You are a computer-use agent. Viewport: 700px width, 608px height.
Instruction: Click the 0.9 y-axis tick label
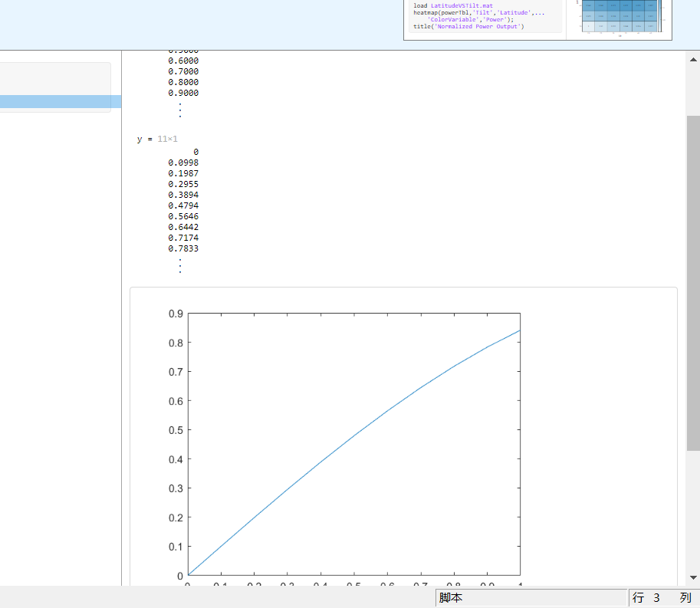pos(176,314)
